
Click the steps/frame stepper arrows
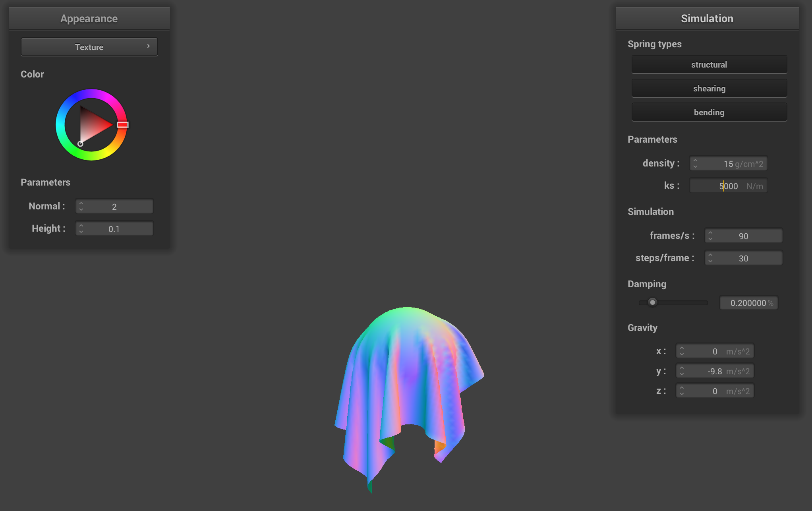pyautogui.click(x=710, y=258)
